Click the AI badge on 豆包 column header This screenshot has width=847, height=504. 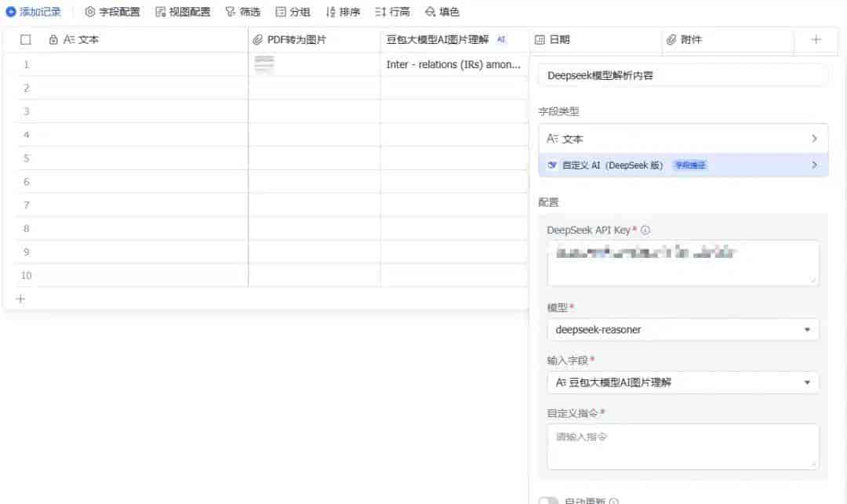point(501,39)
